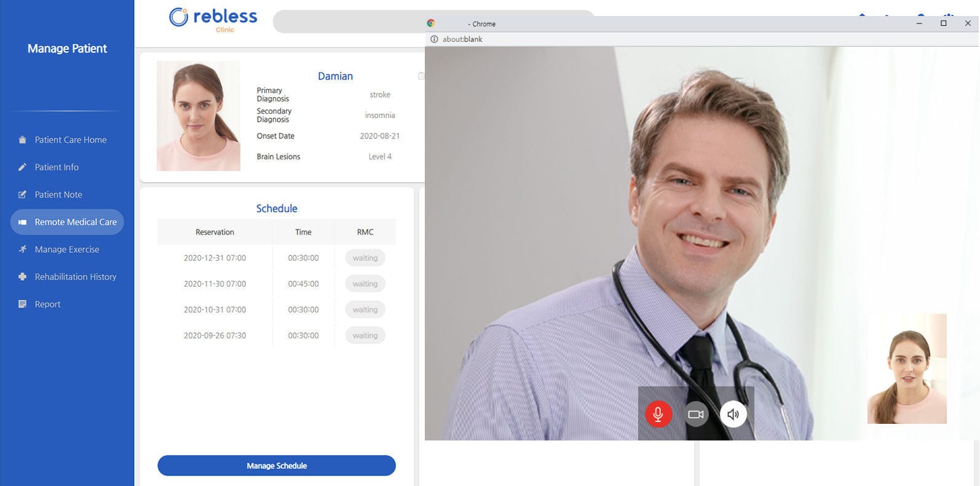Image resolution: width=980 pixels, height=486 pixels.
Task: Mute the microphone in video call
Action: (x=658, y=414)
